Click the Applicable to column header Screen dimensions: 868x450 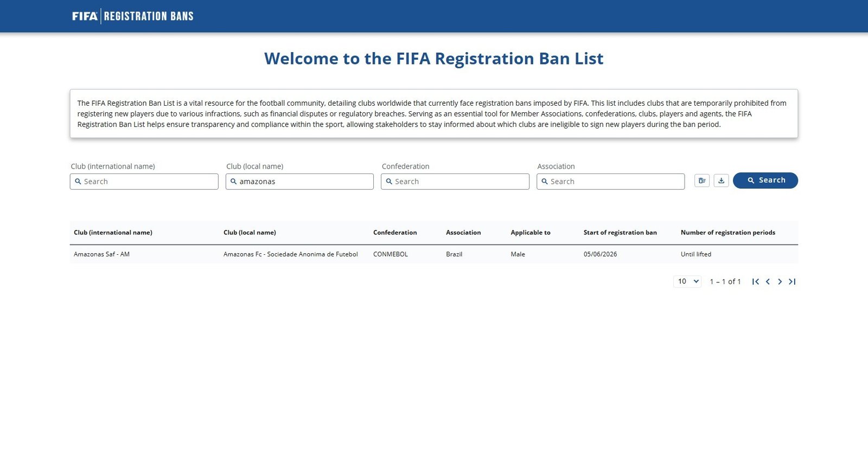[531, 233]
